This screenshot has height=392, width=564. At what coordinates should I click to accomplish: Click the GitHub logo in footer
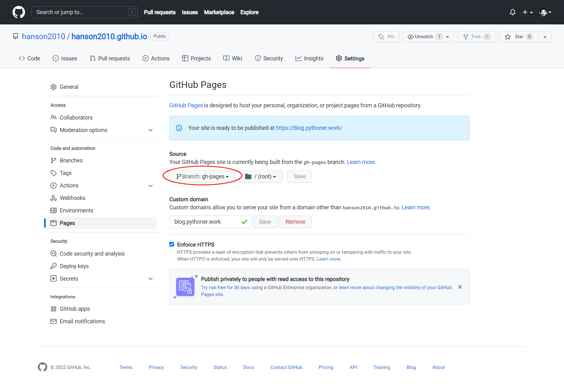(x=43, y=367)
